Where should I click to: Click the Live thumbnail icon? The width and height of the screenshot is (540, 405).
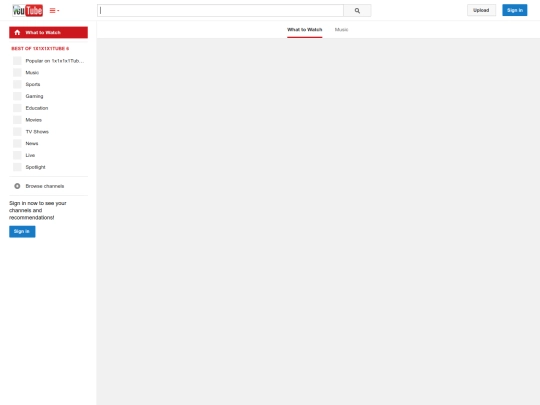[x=17, y=155]
